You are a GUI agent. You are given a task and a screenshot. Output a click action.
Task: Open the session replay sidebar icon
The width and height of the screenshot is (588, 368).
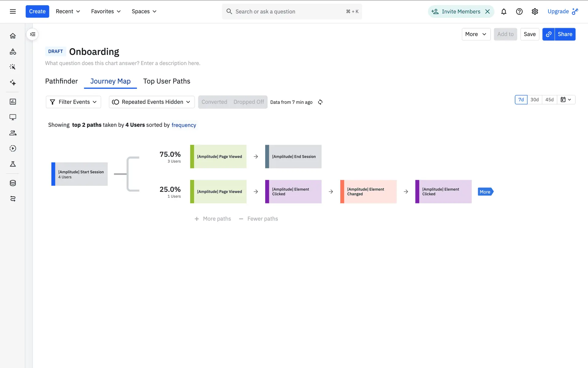click(x=13, y=148)
